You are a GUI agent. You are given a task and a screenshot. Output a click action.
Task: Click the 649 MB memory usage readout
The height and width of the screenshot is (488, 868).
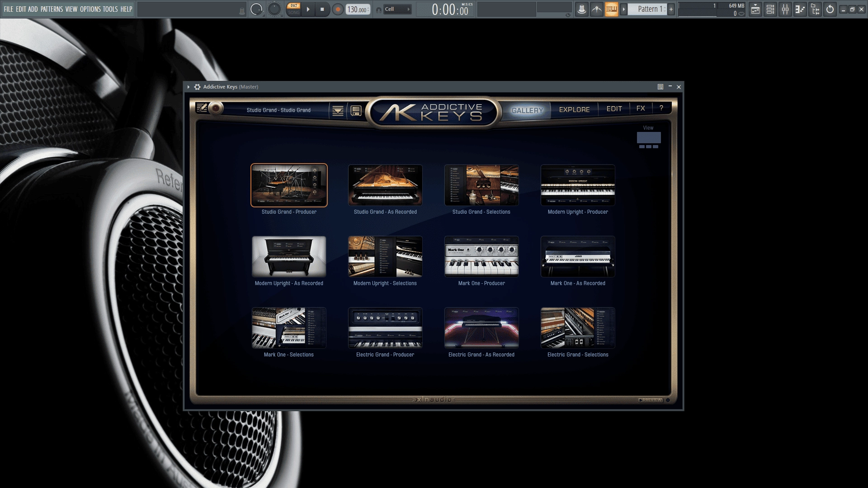pos(736,6)
